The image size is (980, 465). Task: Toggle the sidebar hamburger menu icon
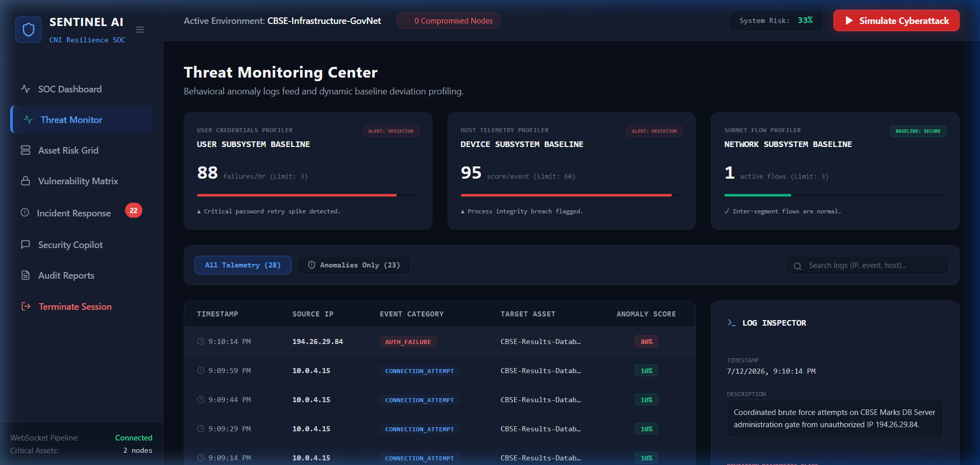pyautogui.click(x=140, y=30)
